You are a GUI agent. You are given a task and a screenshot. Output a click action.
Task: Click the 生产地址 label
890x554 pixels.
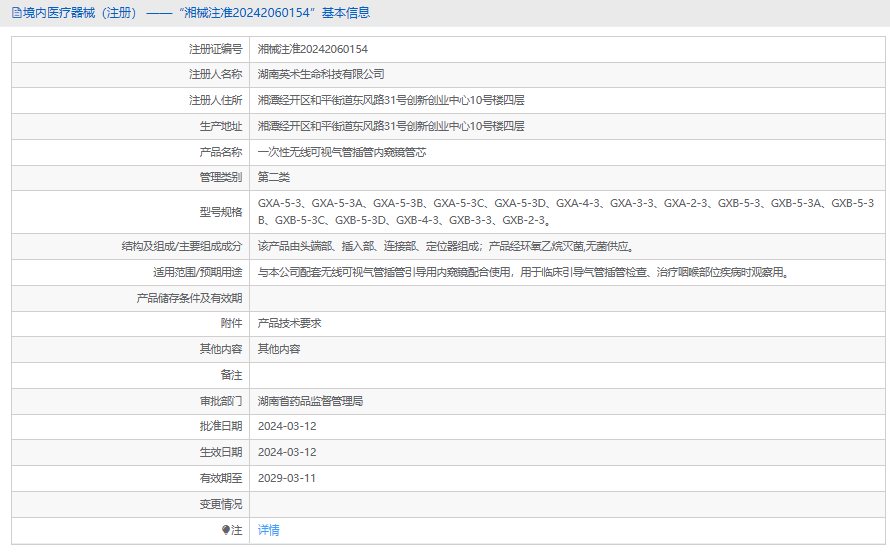[221, 126]
